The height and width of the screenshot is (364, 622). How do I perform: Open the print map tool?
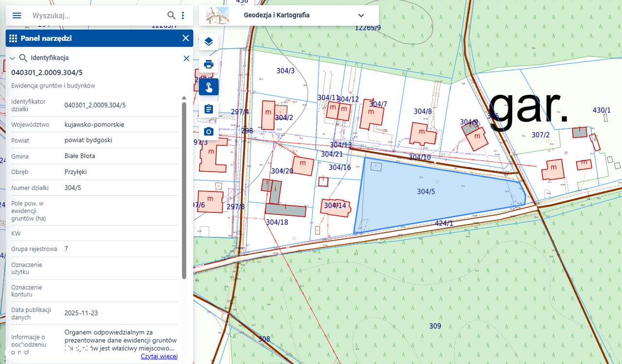[x=208, y=64]
